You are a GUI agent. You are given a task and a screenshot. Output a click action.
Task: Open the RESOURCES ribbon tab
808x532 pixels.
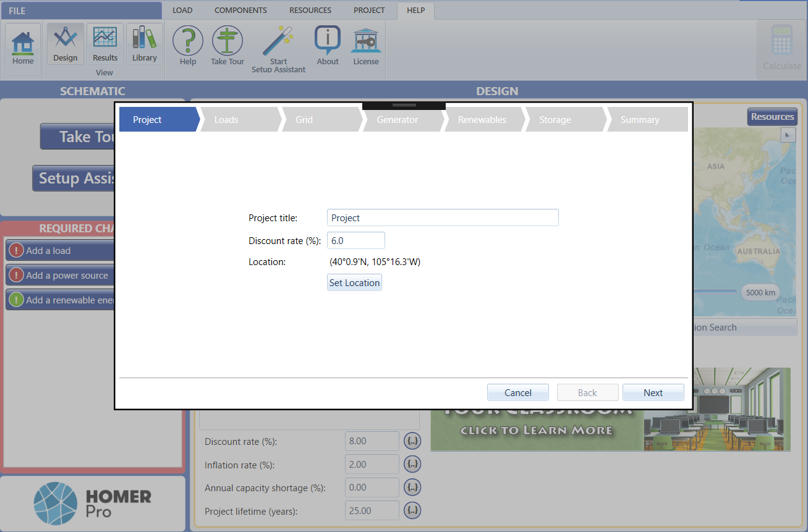pos(310,11)
